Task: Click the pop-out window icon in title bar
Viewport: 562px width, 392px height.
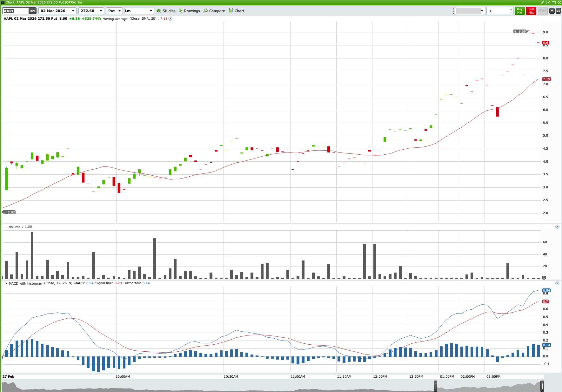Action: pos(548,2)
